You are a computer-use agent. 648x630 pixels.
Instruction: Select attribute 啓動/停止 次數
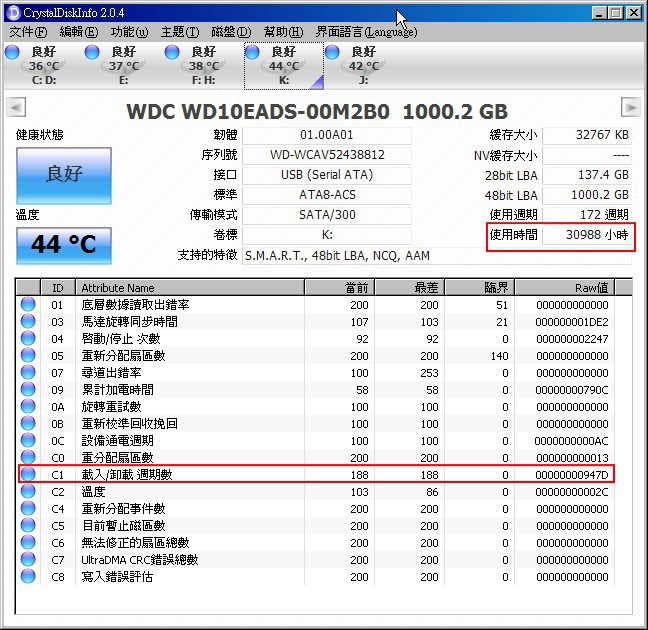(121, 339)
